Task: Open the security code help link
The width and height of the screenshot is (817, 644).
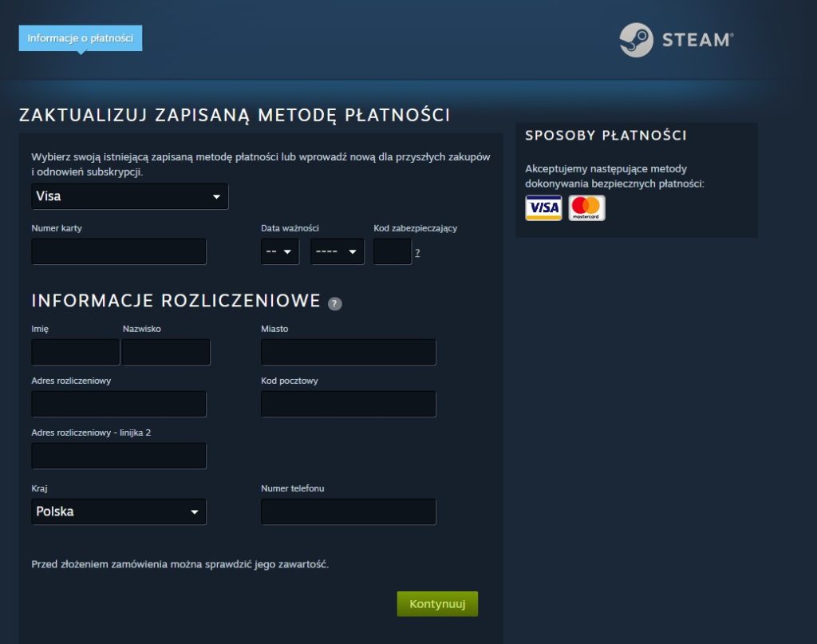Action: (417, 253)
